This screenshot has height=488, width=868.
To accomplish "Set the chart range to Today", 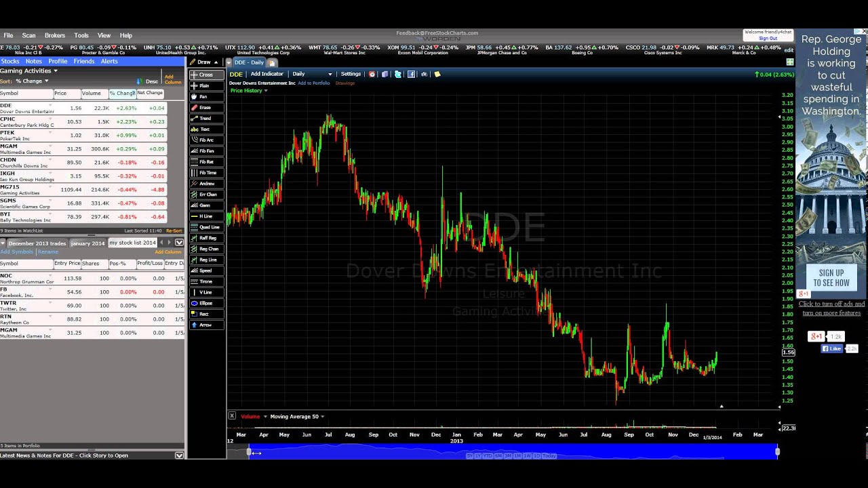I will [549, 455].
